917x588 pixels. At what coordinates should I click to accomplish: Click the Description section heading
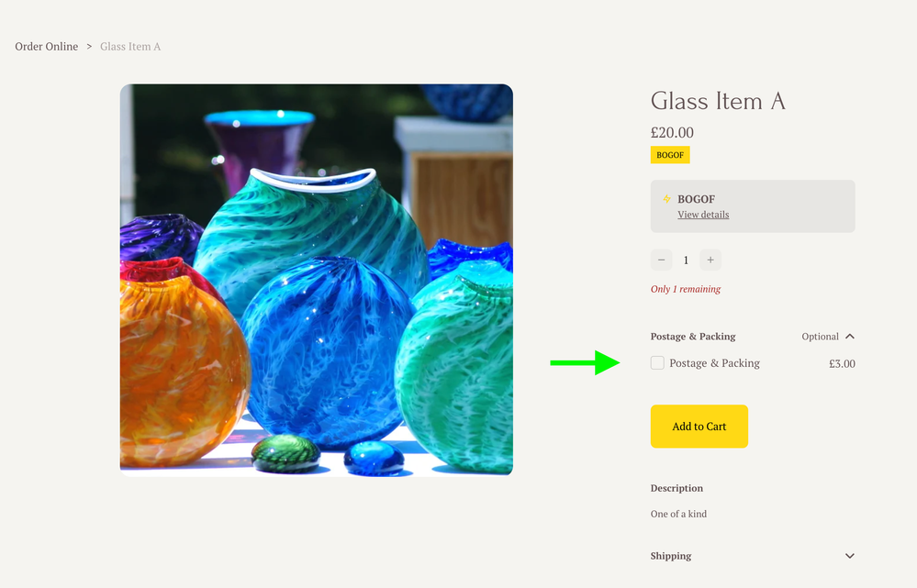(x=677, y=488)
